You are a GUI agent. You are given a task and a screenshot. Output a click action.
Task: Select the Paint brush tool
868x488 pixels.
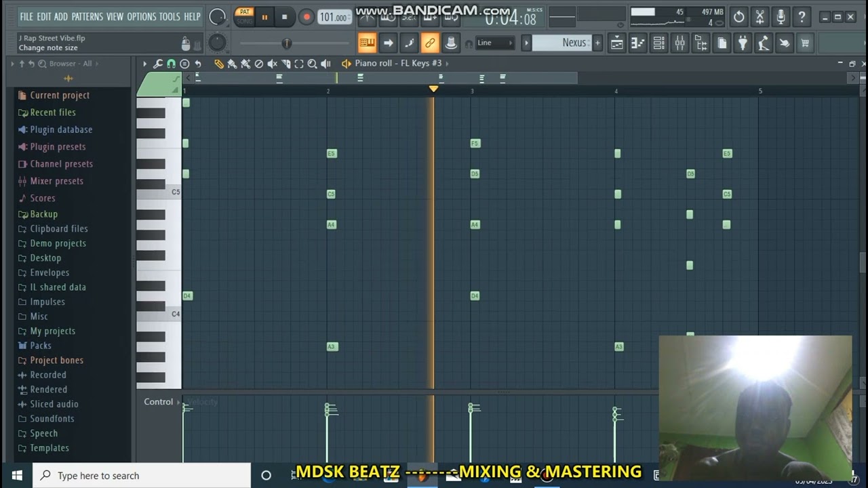point(232,64)
